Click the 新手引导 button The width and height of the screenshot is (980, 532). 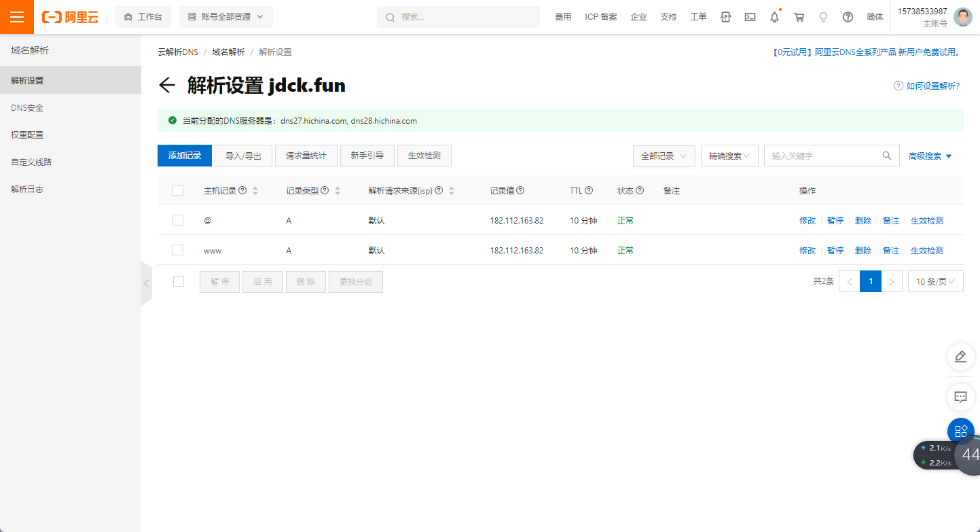coord(367,156)
